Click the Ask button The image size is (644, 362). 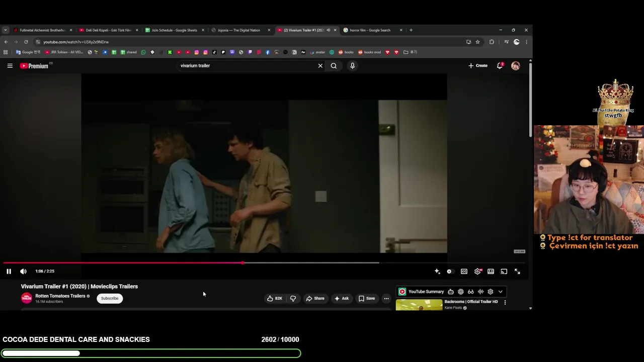tap(342, 298)
